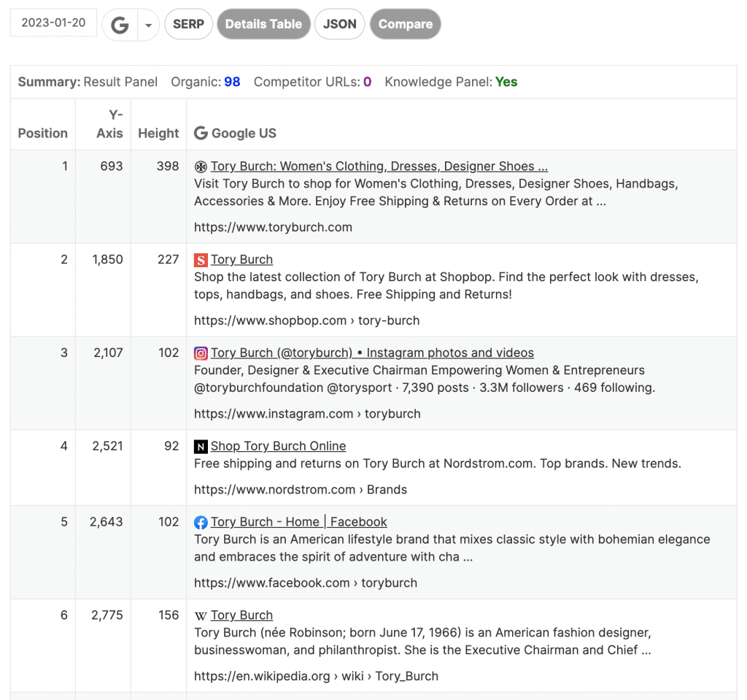Open the Tory Burch: Women's Clothing result link

[x=379, y=166]
